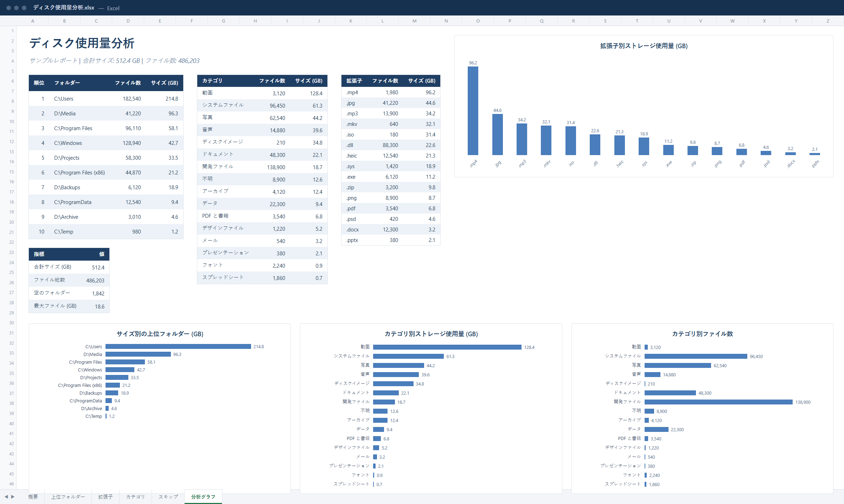Select column Z header
The height and width of the screenshot is (504, 844).
pos(828,21)
